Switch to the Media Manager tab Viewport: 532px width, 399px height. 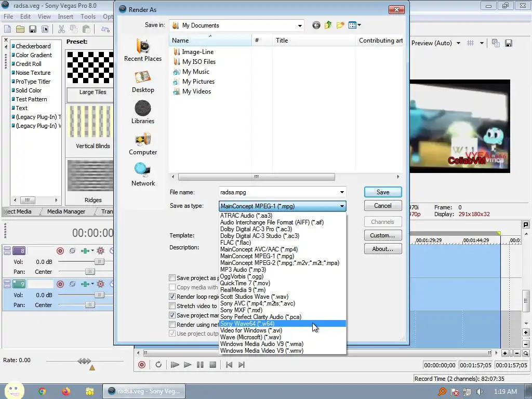pos(66,211)
